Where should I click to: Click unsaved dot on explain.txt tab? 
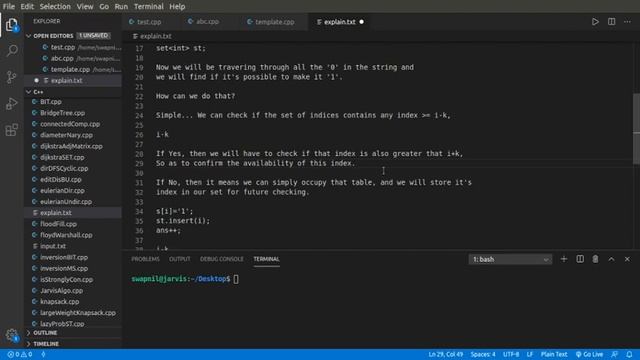tap(362, 22)
